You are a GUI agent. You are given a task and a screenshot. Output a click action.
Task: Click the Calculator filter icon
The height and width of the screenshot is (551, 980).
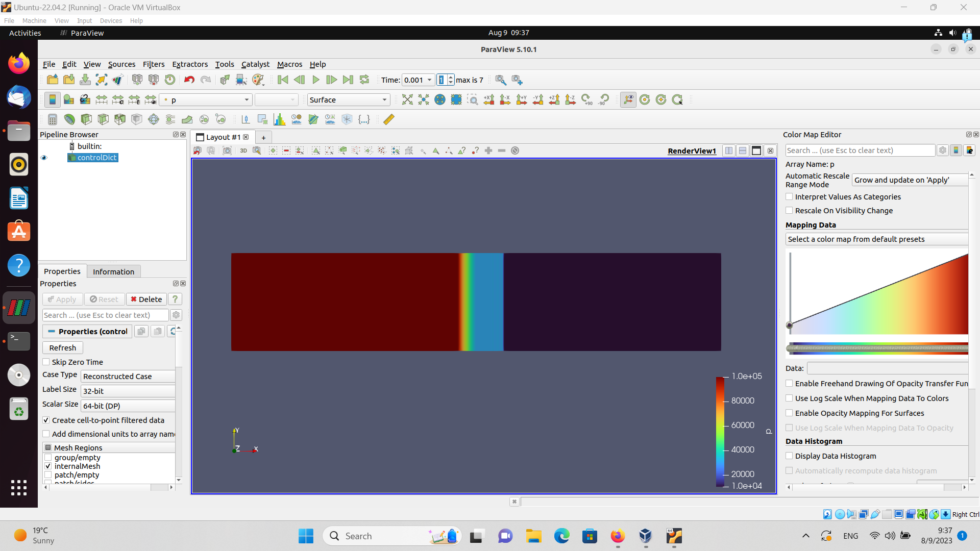(52, 119)
